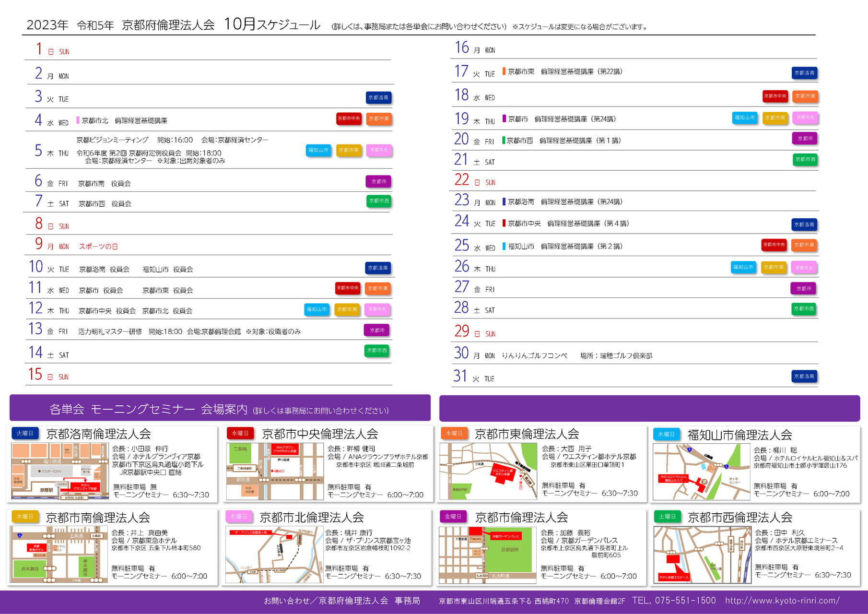
Task: Select the 京都市北 badge on October 26
Action: [804, 268]
